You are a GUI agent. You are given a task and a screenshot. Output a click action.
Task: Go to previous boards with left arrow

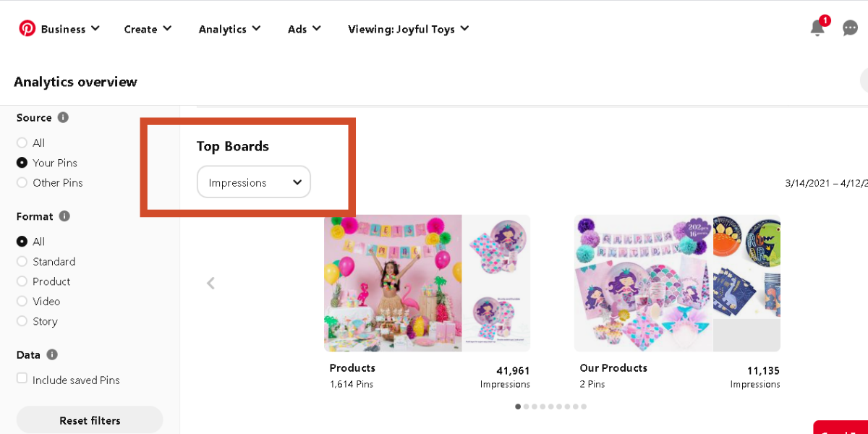click(x=210, y=283)
